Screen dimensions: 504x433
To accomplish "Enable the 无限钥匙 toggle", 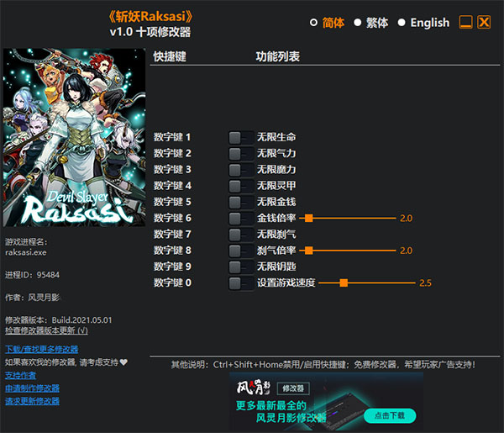I will coord(241,267).
